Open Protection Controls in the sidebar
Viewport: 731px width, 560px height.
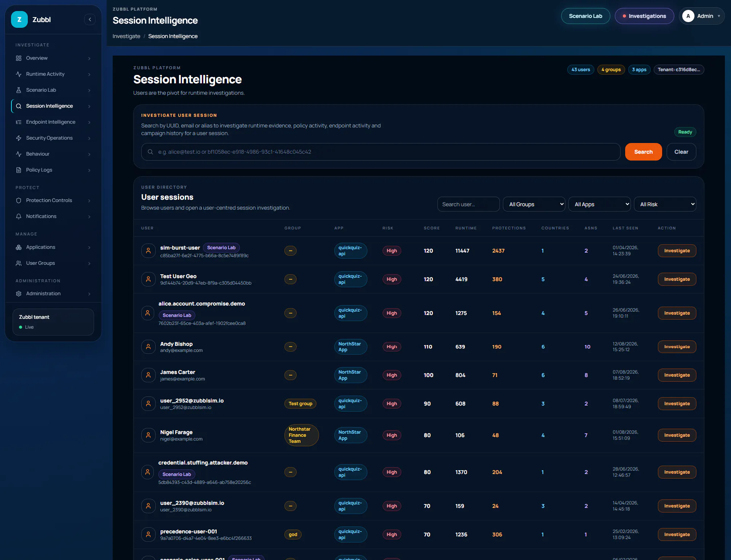(53, 200)
